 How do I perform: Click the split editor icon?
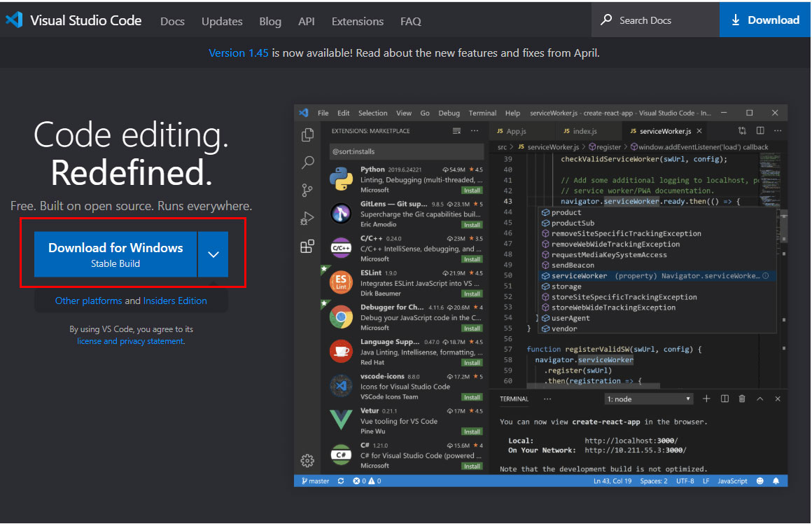point(760,130)
